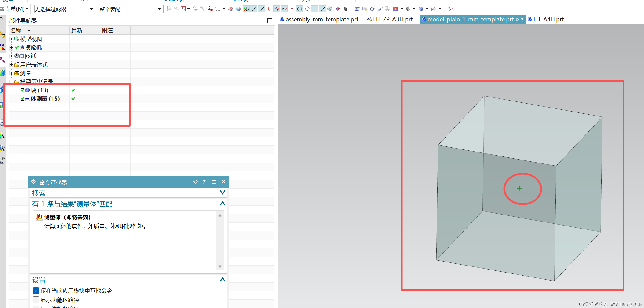644x308 pixels.
Task: Click the 测量体 command result icon
Action: pos(39,217)
